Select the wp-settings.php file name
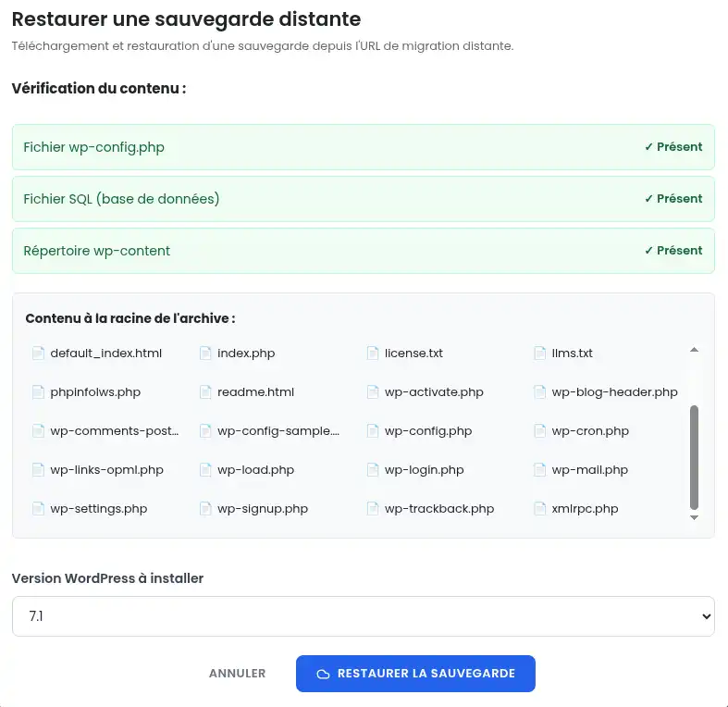The width and height of the screenshot is (728, 707). pos(99,509)
